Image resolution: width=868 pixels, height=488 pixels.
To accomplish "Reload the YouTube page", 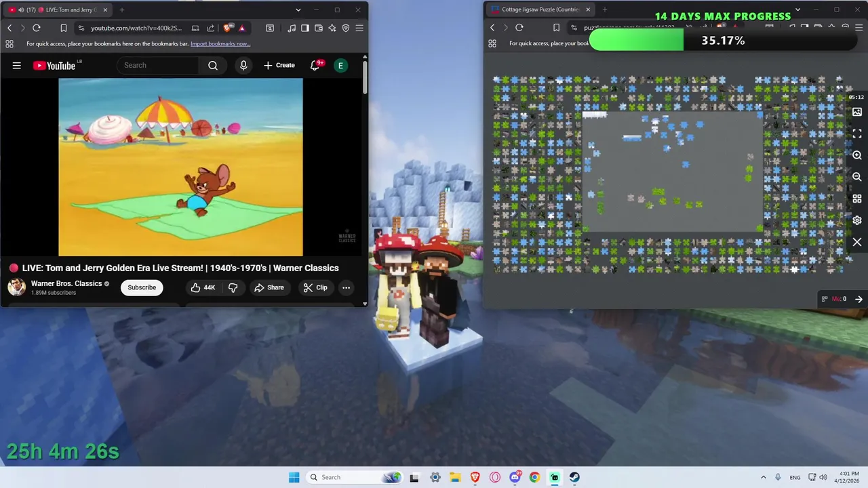I will [x=37, y=28].
